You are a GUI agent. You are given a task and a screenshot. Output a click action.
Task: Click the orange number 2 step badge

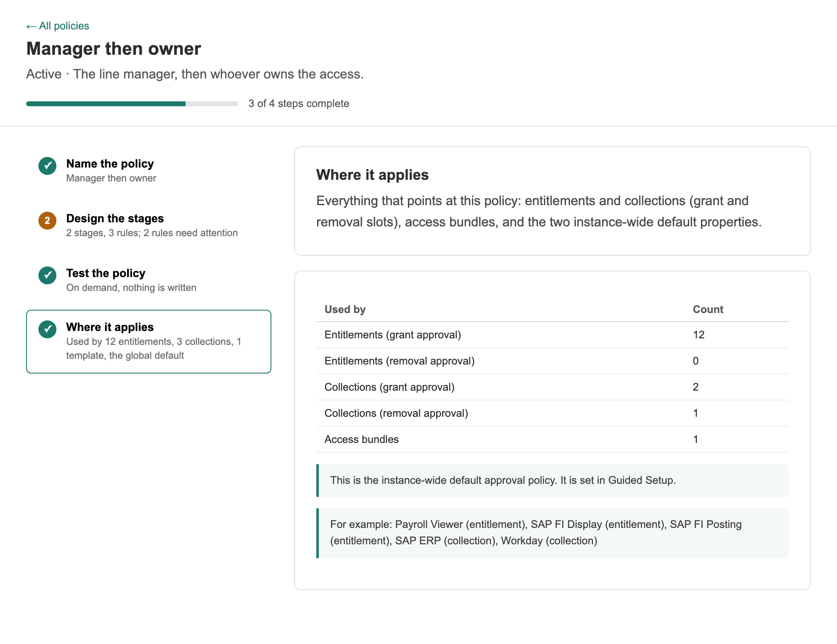pyautogui.click(x=47, y=221)
